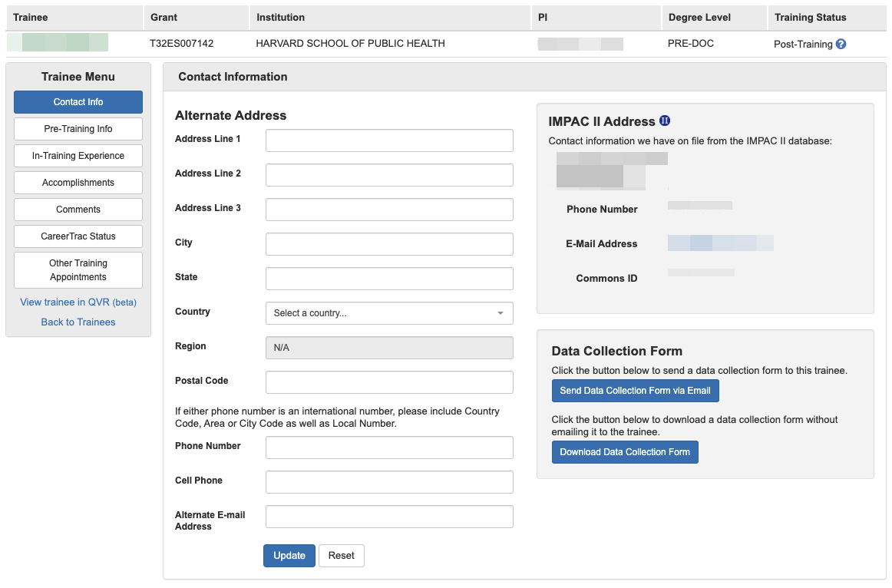The image size is (892, 588).
Task: Click the Post-Training status help icon
Action: [x=841, y=45]
